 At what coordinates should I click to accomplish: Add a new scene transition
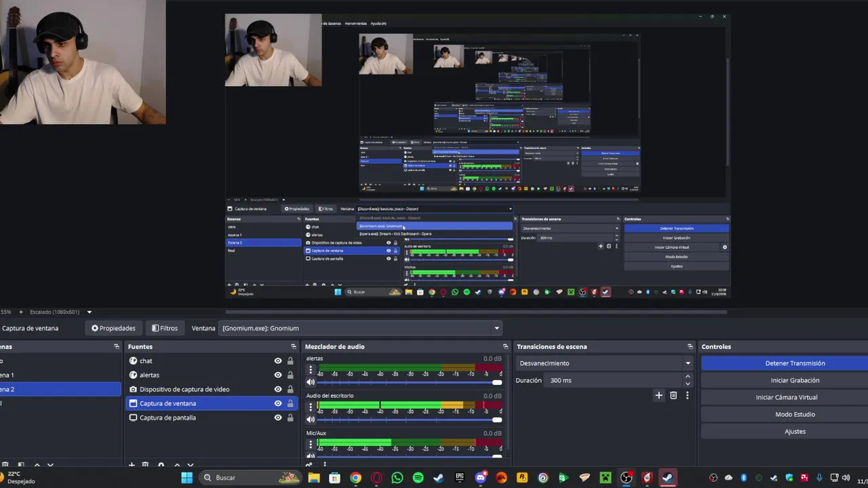(658, 395)
